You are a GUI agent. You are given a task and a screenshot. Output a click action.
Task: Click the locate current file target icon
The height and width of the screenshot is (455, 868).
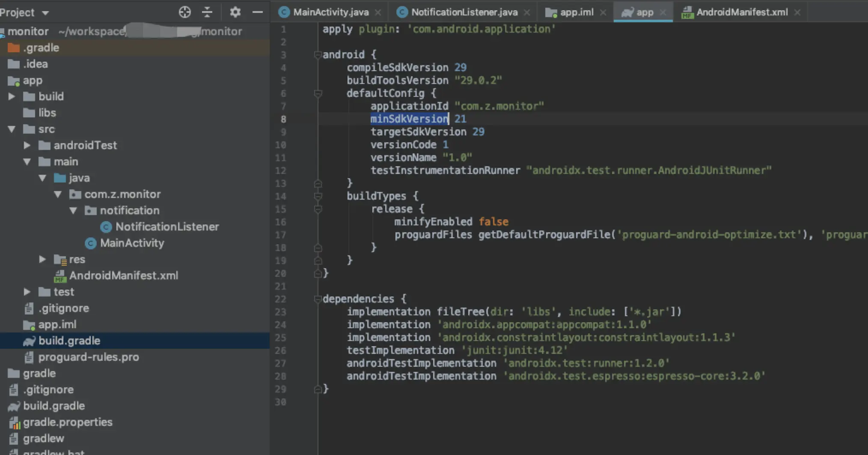click(x=184, y=12)
